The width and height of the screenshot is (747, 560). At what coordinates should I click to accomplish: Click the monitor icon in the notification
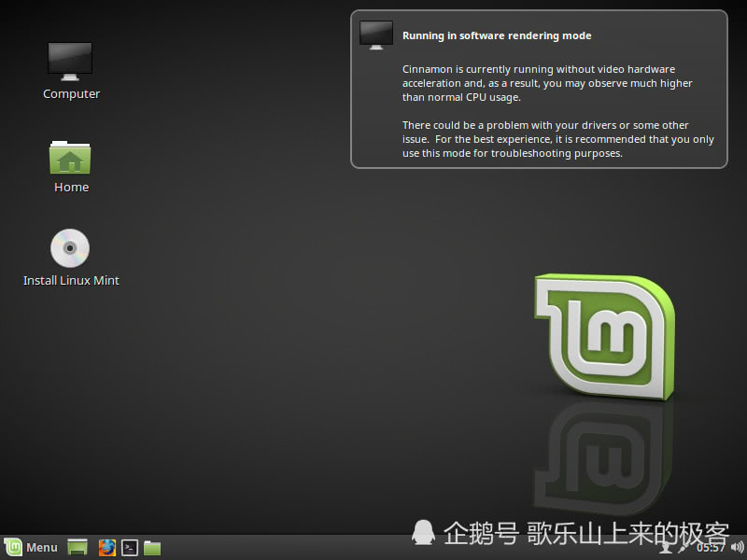tap(376, 35)
